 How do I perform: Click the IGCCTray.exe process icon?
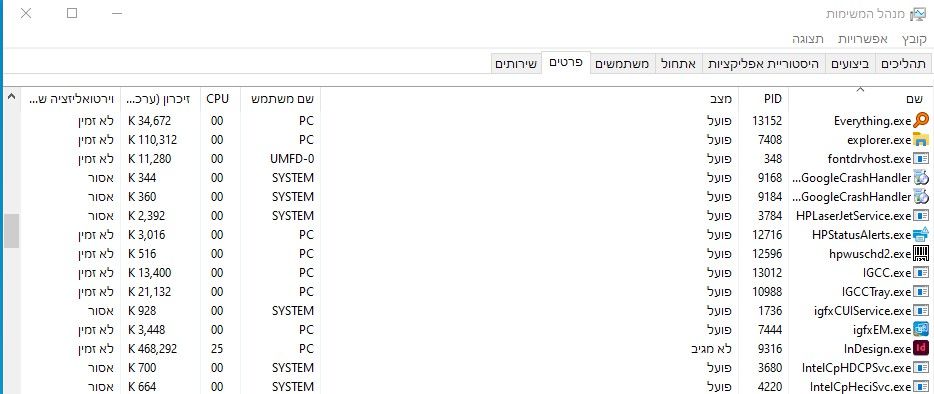tap(921, 291)
